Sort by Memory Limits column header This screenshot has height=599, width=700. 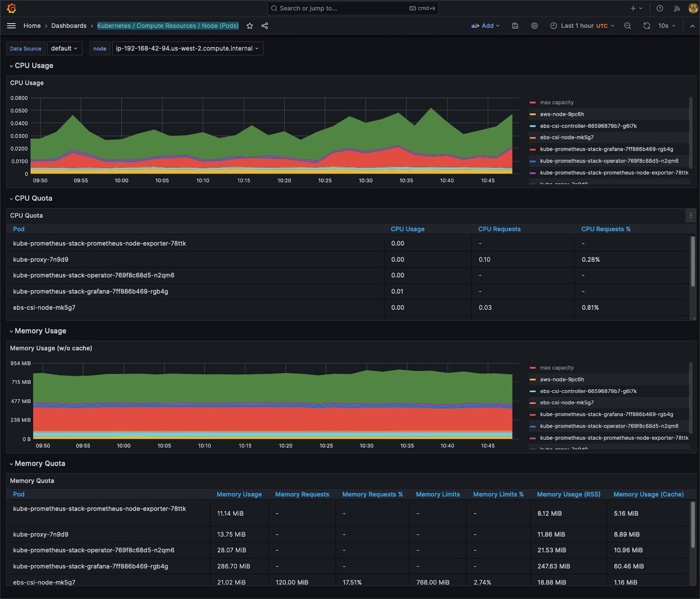pos(437,495)
